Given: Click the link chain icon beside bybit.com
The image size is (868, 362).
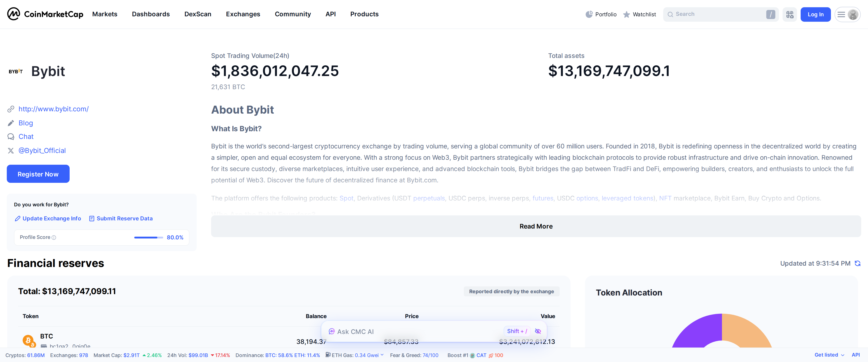Looking at the screenshot, I should click(11, 109).
